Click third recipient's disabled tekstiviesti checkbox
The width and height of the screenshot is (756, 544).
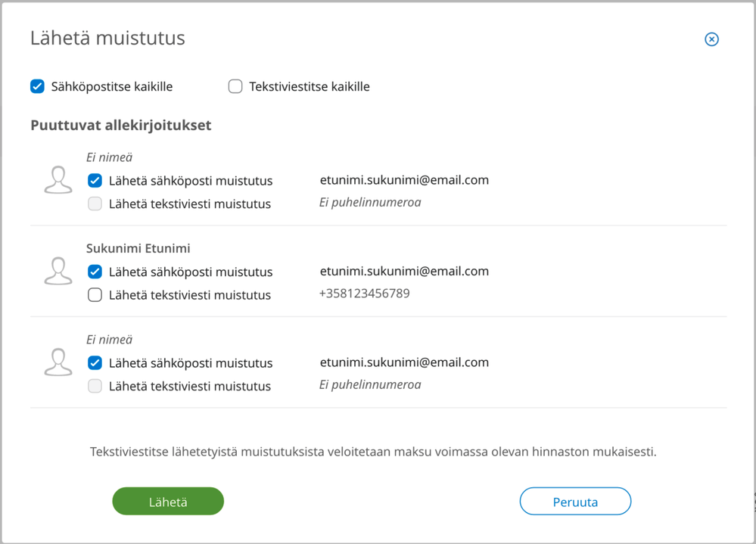95,386
